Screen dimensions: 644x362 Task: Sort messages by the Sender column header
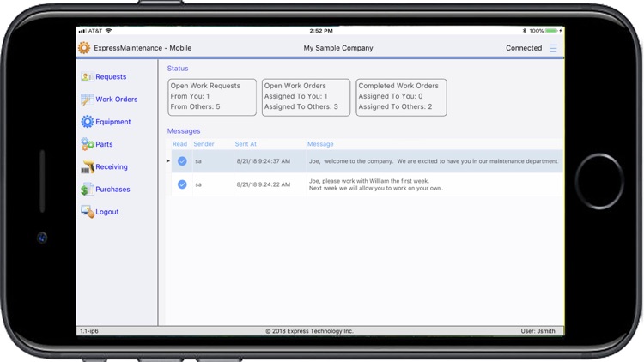(x=204, y=144)
